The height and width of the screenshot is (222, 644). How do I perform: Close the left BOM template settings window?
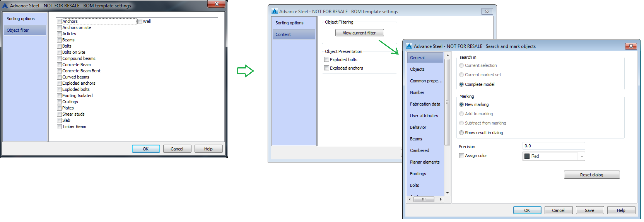(x=217, y=4)
